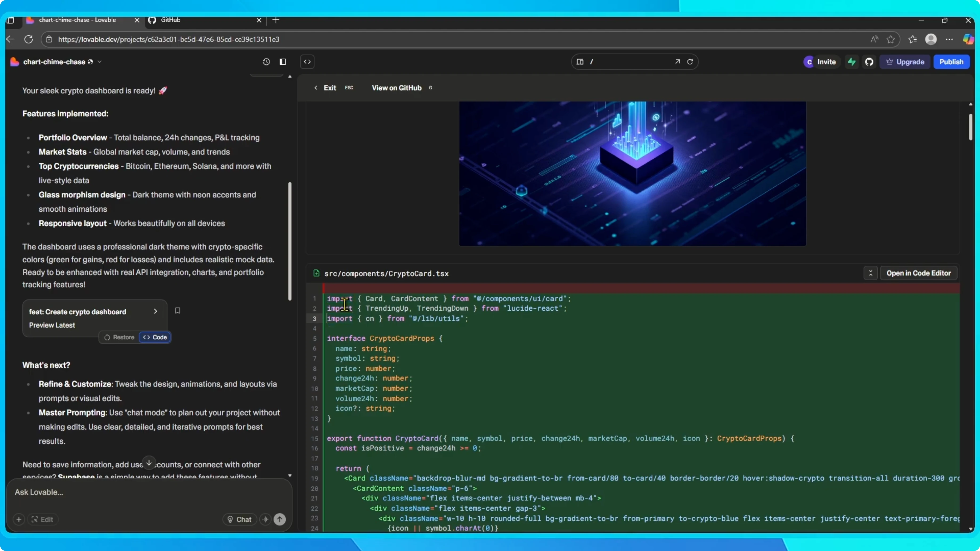Image resolution: width=980 pixels, height=551 pixels.
Task: Open the version history clock icon
Action: pos(266,61)
